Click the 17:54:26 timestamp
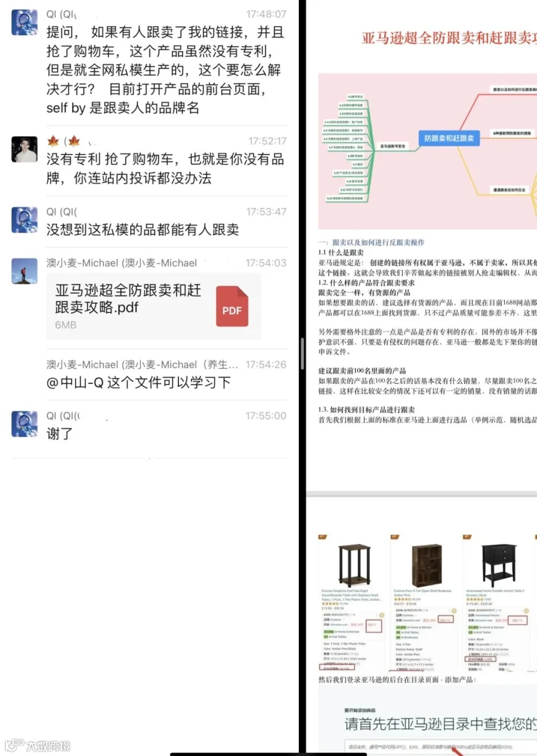Screen dimensions: 537x756 266,364
